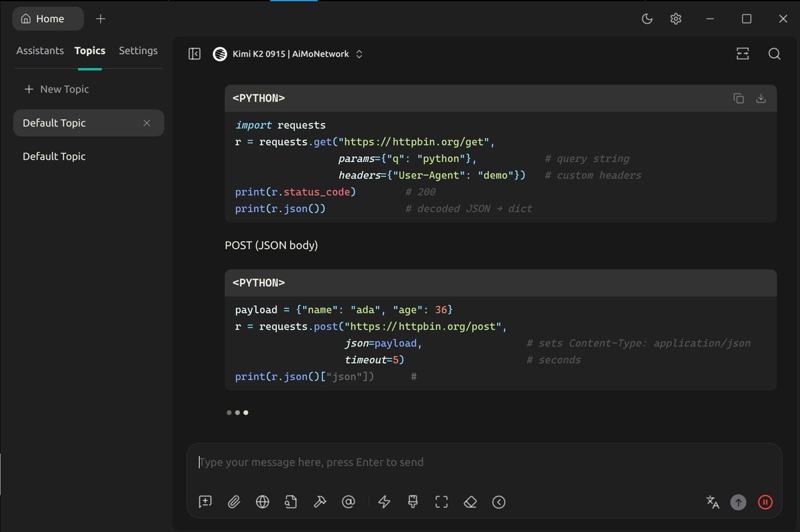Viewport: 800px width, 532px height.
Task: Maximize the window from the title bar
Action: (747, 19)
